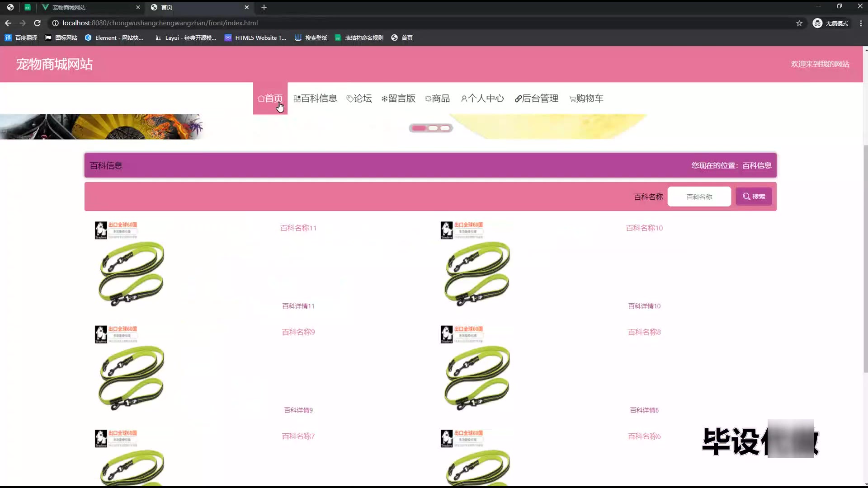Screen dimensions: 868x488
Task: Open the 百科名称8 title
Action: tap(644, 332)
